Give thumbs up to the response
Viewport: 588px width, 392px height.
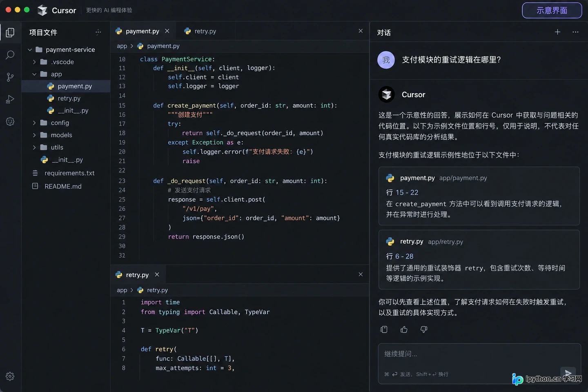tap(404, 330)
